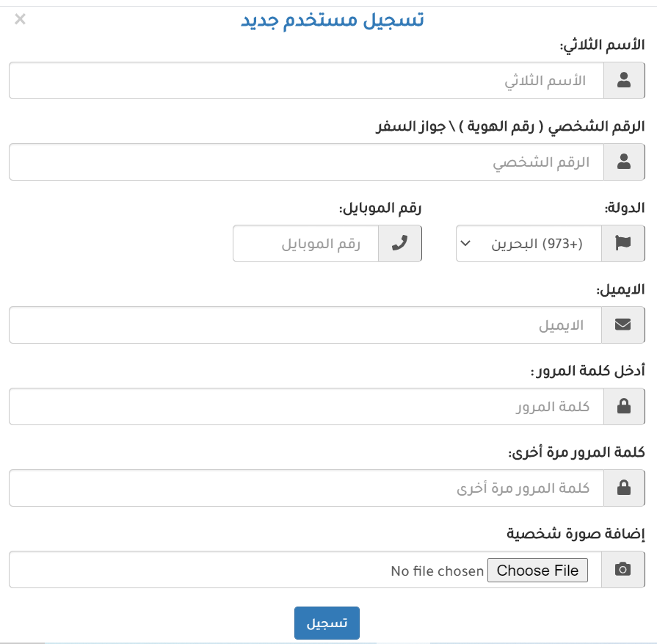Submit the form with the تسجيل button
The width and height of the screenshot is (657, 644).
coord(327,623)
